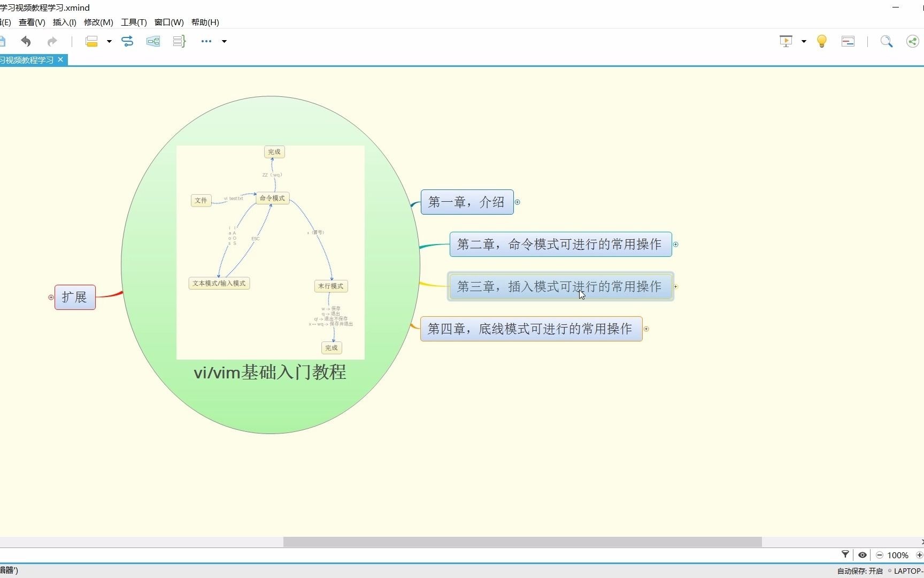Open the 帮助(H) menu
Viewport: 924px width, 578px height.
205,22
